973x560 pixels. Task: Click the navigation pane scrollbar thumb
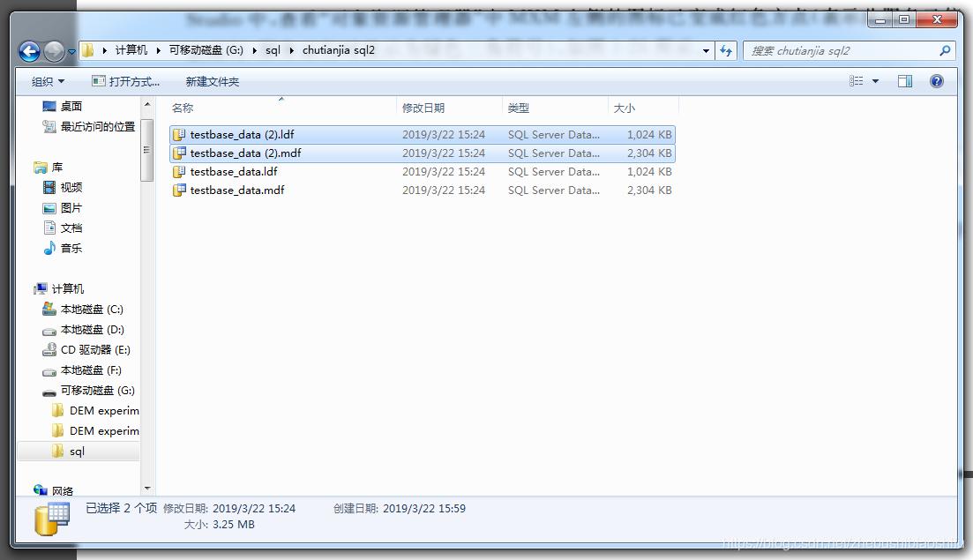[x=147, y=149]
